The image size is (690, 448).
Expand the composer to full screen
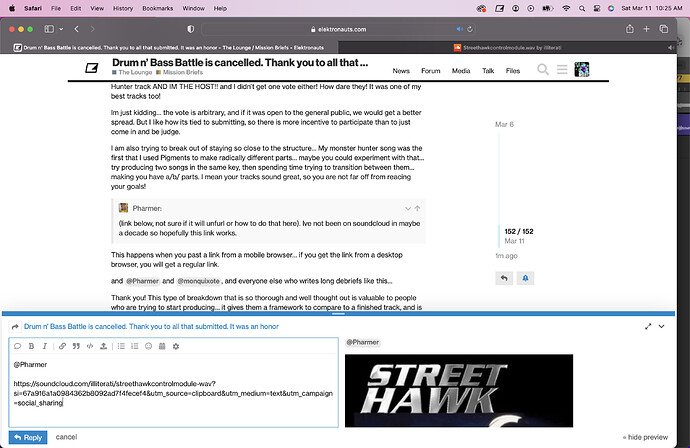(x=648, y=327)
